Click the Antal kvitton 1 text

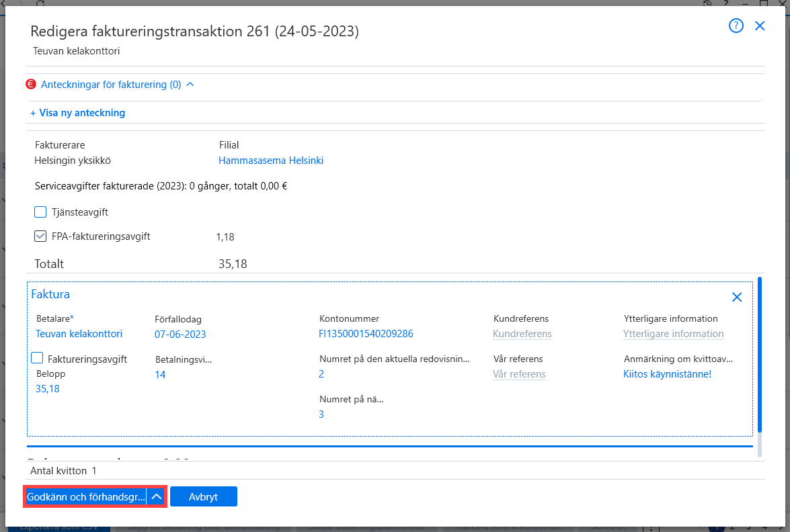pyautogui.click(x=63, y=471)
